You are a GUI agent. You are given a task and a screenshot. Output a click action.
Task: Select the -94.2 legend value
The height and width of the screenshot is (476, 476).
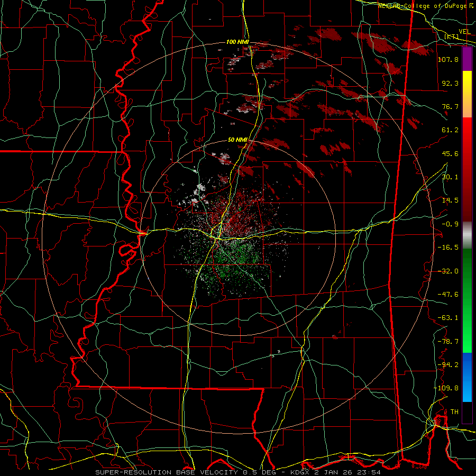click(x=448, y=364)
